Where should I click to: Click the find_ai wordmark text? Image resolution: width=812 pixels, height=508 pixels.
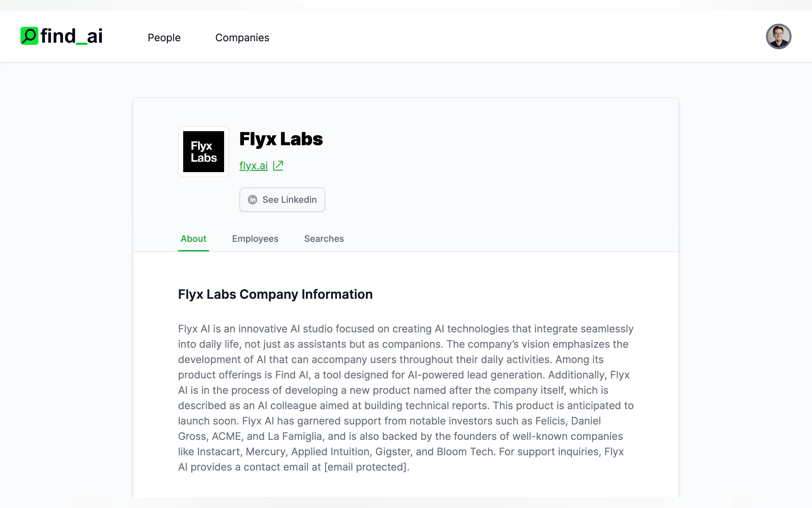72,36
